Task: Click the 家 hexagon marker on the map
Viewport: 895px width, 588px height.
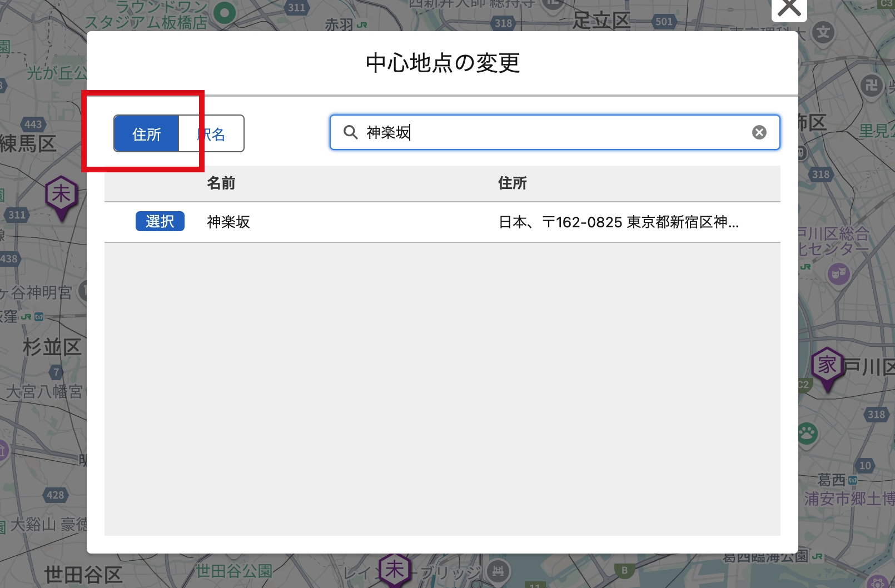Action: tap(827, 366)
